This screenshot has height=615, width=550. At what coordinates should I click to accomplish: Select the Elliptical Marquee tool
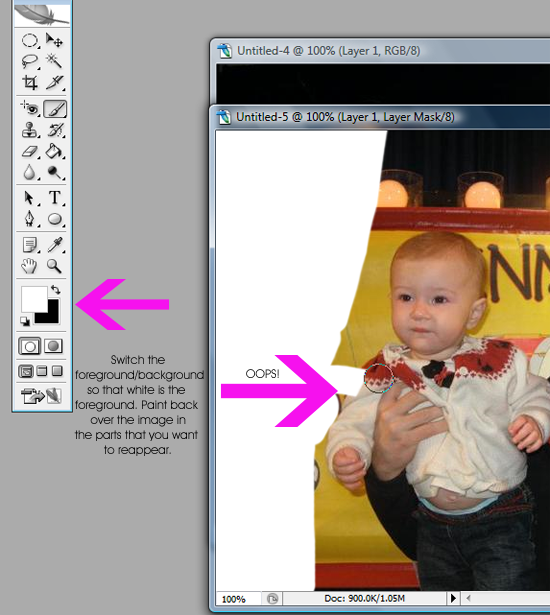pos(30,40)
